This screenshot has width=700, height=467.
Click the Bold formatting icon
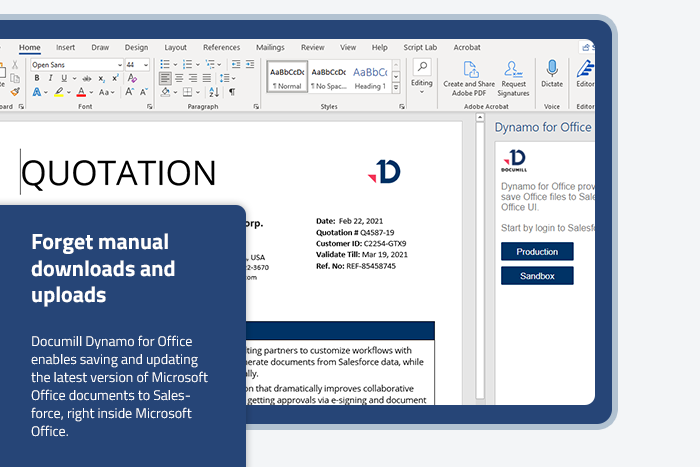click(x=35, y=78)
